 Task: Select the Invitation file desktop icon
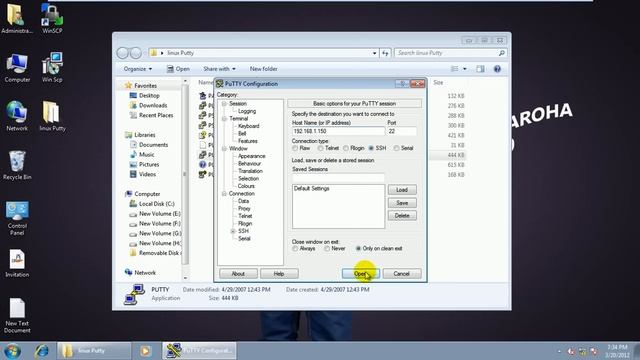point(17,263)
